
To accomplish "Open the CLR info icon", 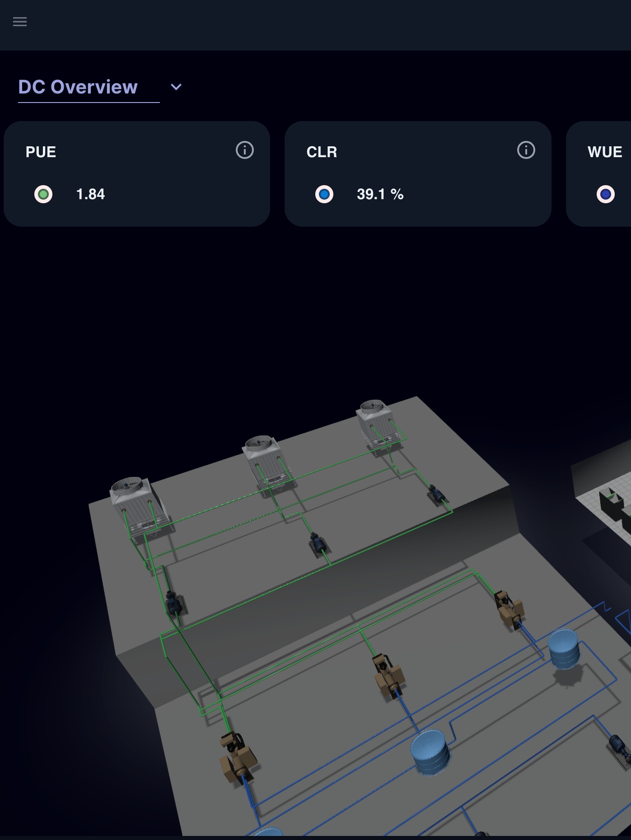I will coord(526,150).
